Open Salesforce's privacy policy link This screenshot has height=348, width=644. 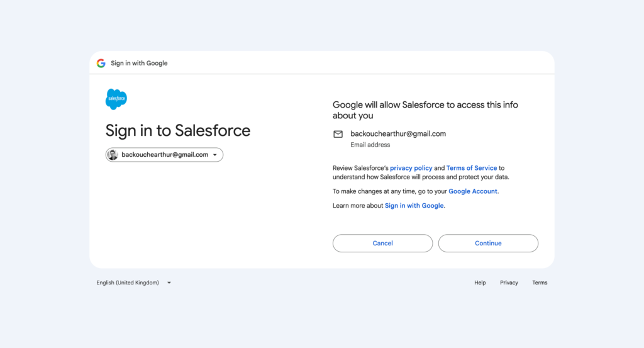pos(411,168)
